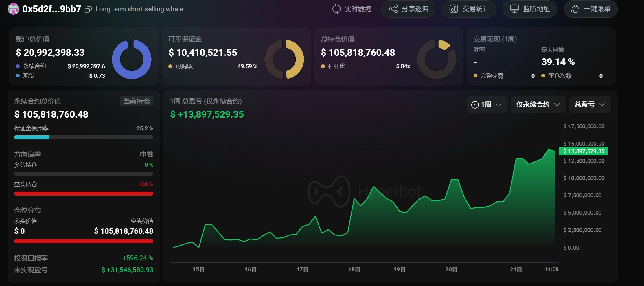
Task: Click the margin usage progress bar
Action: [x=84, y=138]
